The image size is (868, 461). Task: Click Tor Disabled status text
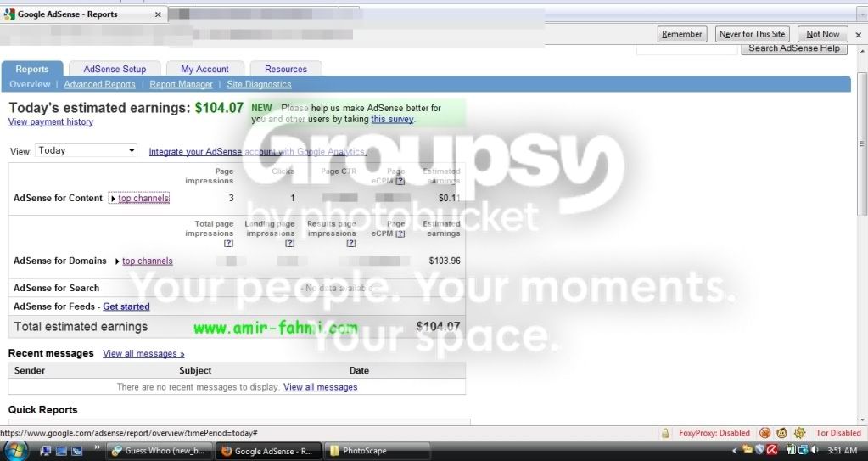[x=838, y=433]
